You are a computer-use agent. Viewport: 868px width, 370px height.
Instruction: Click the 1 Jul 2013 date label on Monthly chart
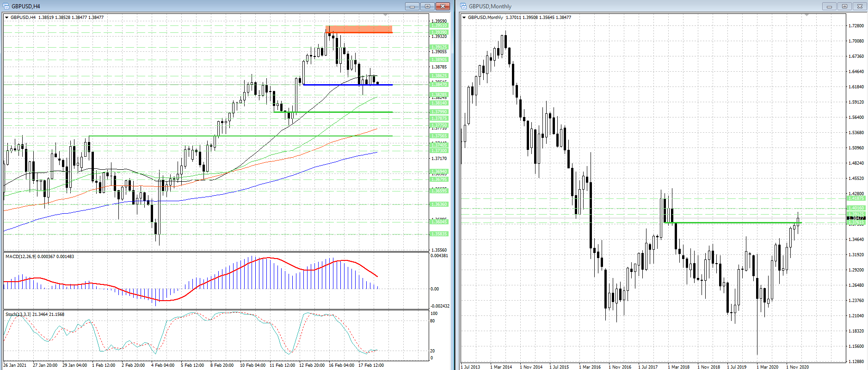472,367
